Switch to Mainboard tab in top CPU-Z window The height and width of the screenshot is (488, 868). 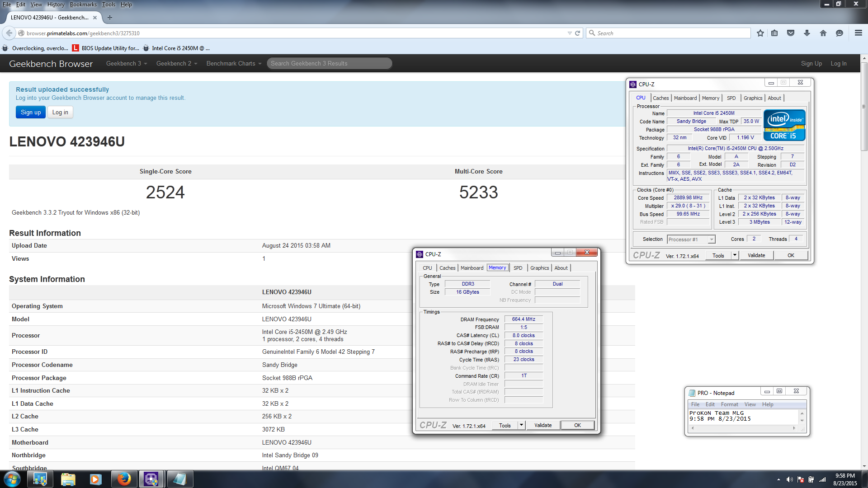(685, 98)
